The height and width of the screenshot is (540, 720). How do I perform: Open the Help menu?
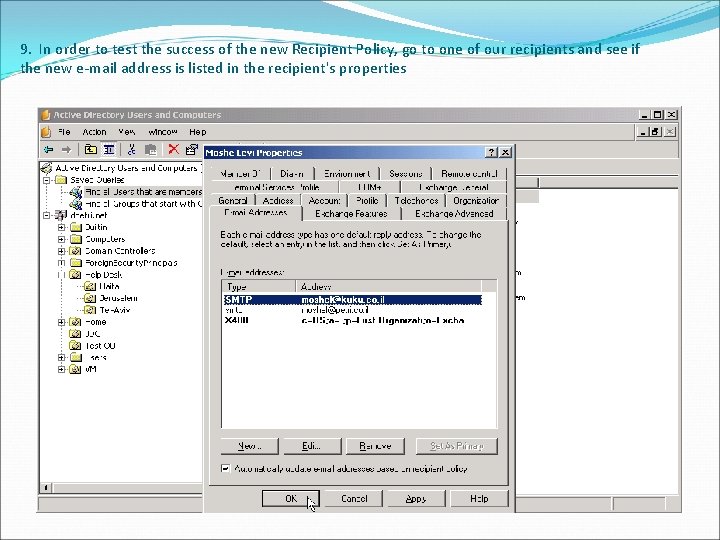click(x=197, y=132)
